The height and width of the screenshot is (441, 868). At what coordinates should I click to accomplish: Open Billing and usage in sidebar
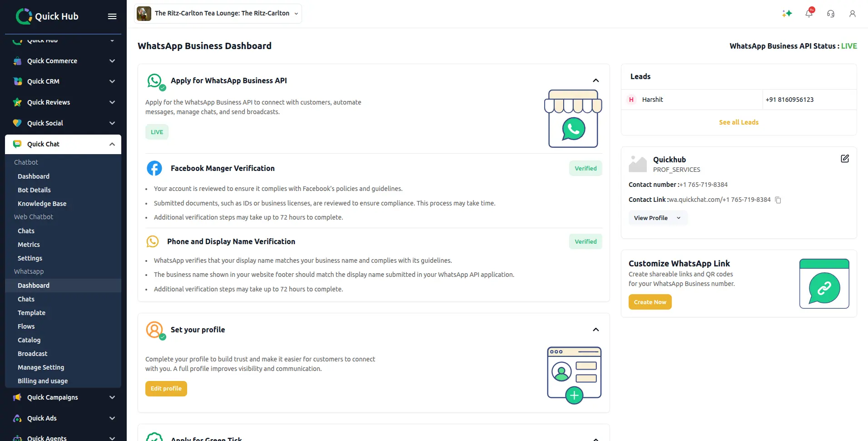43,381
